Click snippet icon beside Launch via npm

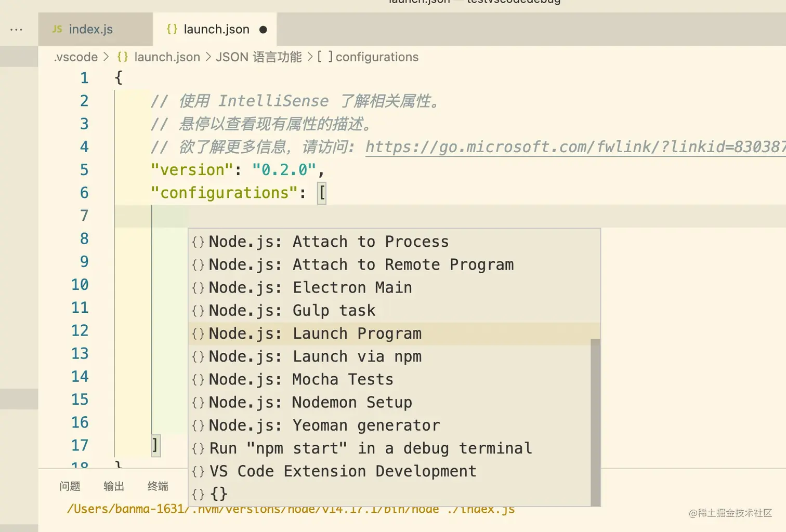tap(198, 357)
